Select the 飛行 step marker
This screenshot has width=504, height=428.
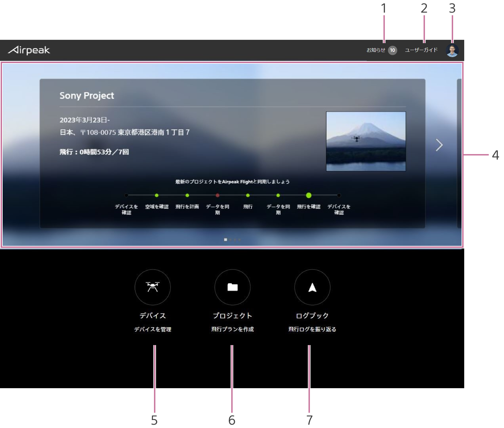(x=248, y=195)
